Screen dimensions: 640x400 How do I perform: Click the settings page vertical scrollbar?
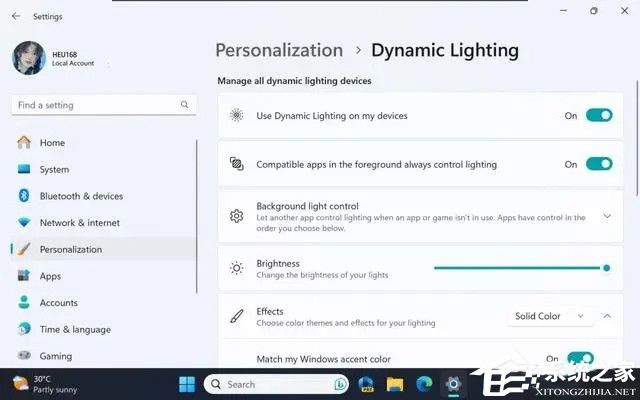[637, 137]
